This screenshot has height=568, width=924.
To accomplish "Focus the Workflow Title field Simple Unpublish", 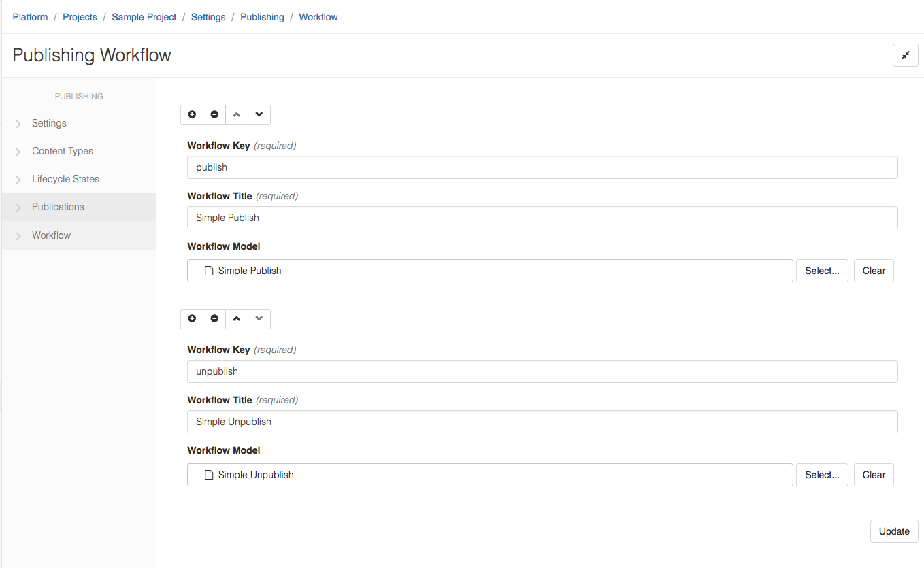I will click(542, 422).
